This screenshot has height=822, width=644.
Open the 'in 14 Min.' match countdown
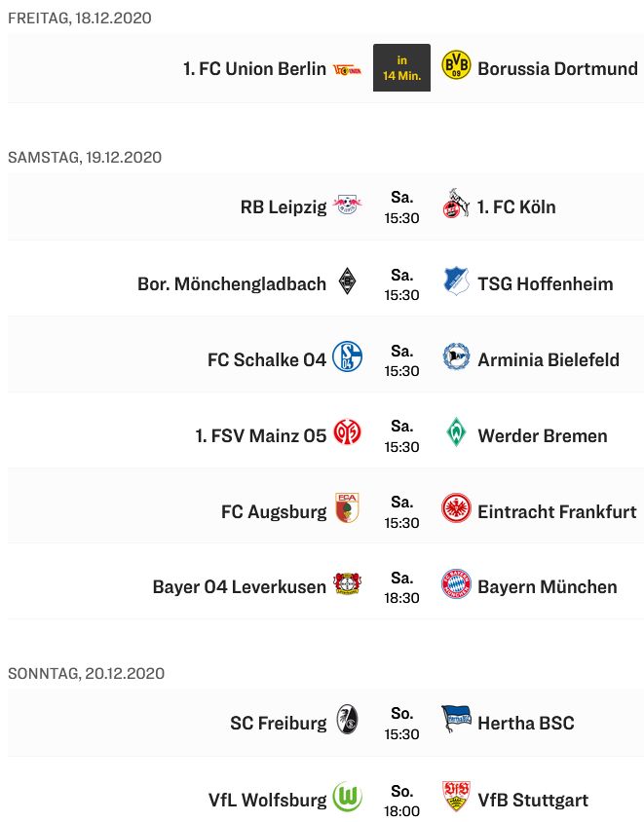pyautogui.click(x=401, y=67)
